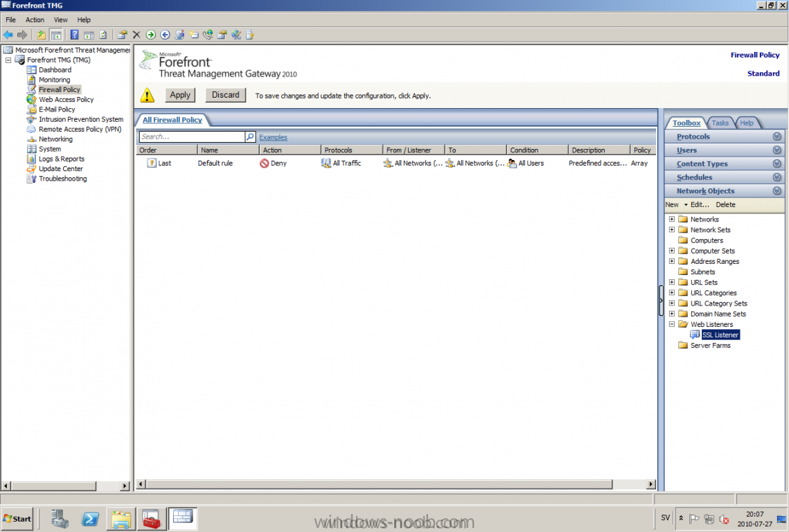Open the View menu

click(x=61, y=19)
